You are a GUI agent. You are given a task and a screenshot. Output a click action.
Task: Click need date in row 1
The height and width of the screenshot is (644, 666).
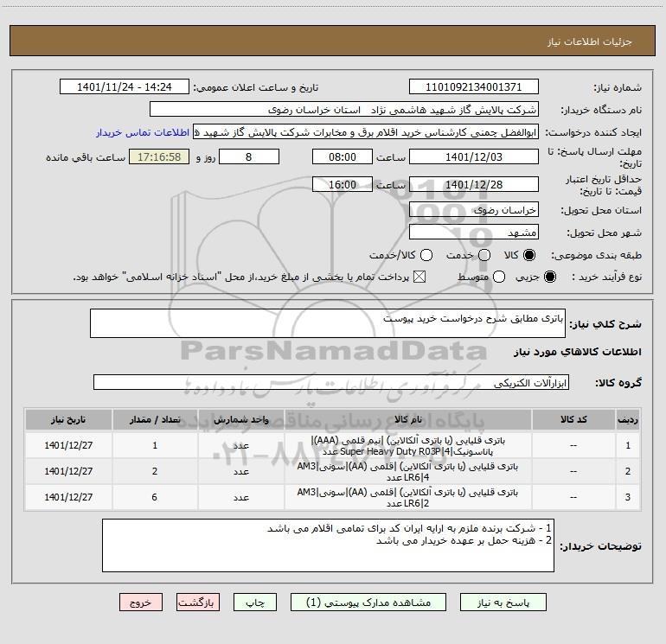point(68,445)
